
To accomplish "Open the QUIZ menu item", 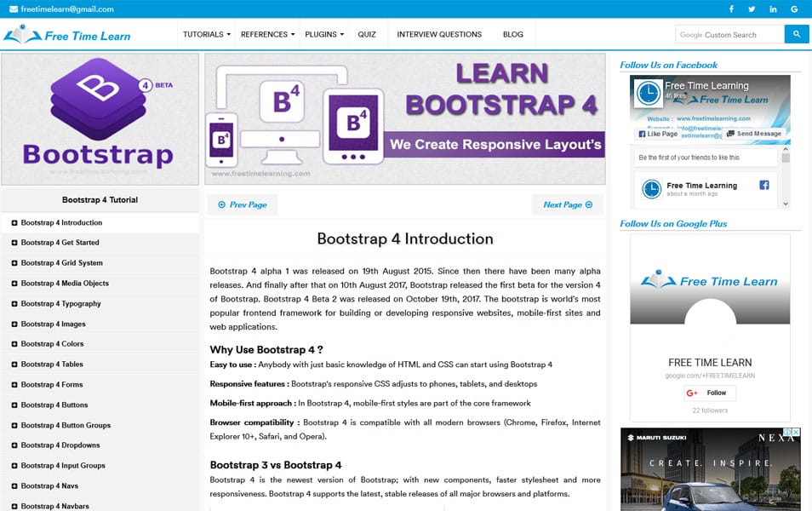I will point(367,34).
